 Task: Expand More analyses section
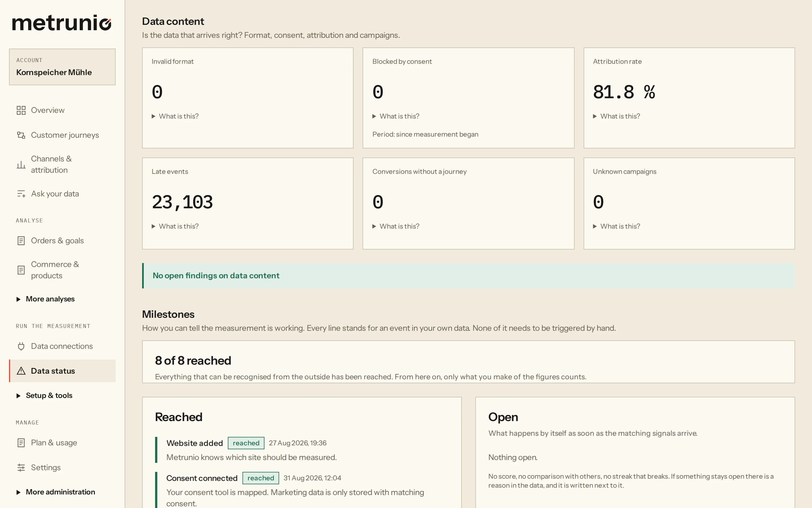46,299
